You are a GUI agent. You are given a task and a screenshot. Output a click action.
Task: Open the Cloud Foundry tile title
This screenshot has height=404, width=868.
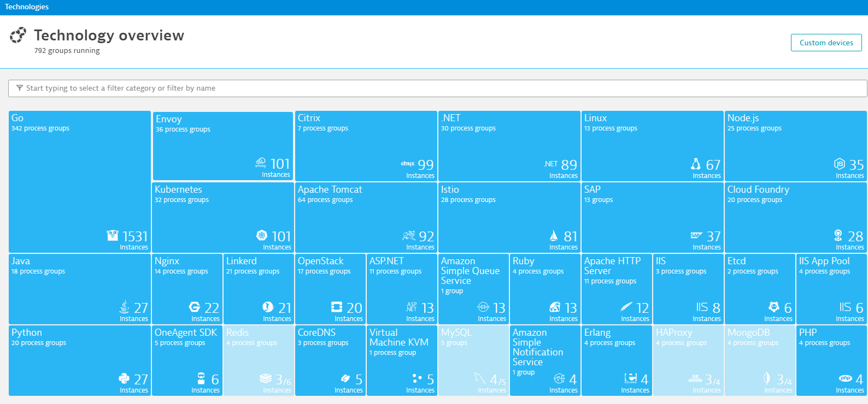(x=758, y=189)
